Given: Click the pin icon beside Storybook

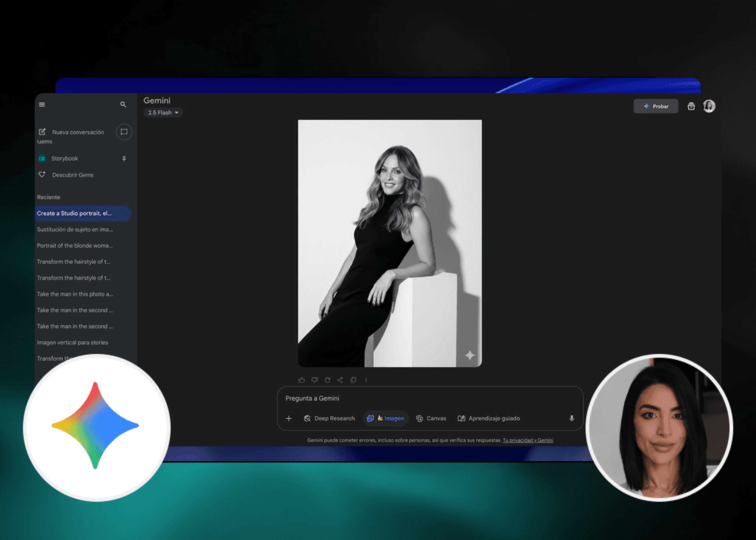Looking at the screenshot, I should (124, 159).
